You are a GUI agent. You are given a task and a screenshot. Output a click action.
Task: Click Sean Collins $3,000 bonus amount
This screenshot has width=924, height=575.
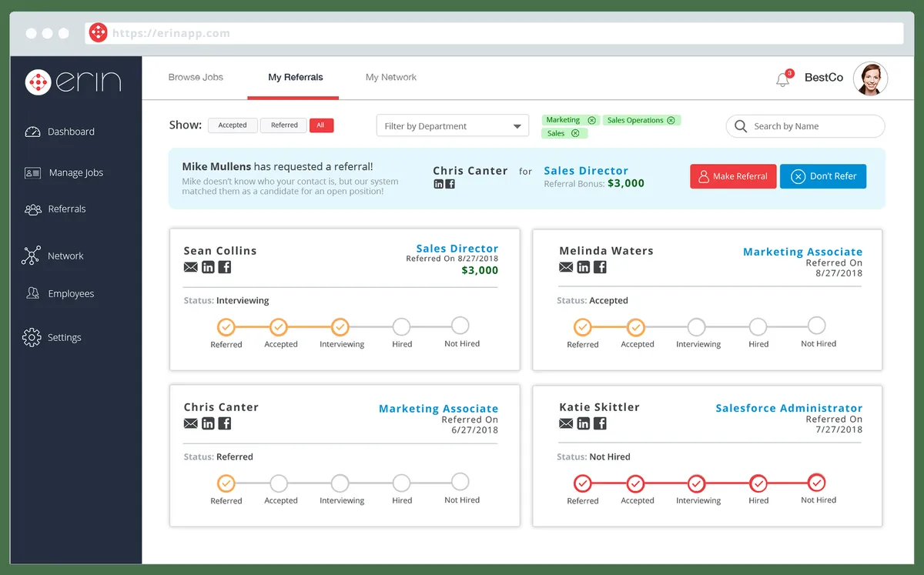[480, 270]
